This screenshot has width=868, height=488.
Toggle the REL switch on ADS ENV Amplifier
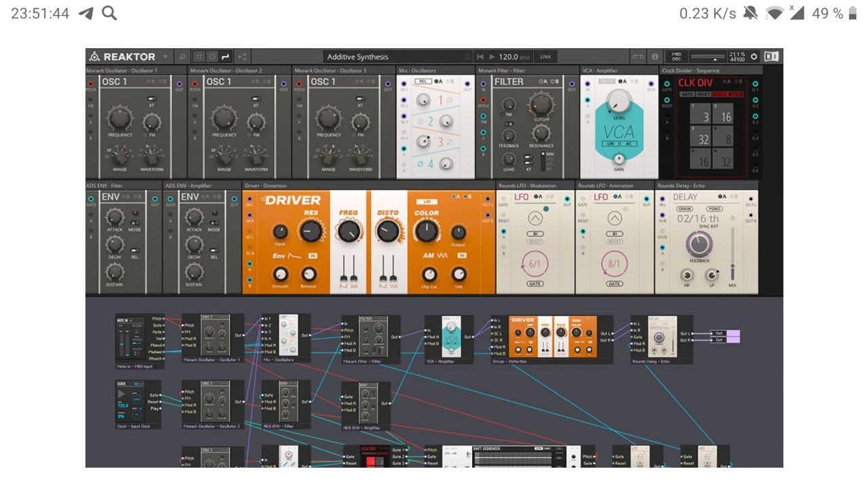click(x=214, y=250)
